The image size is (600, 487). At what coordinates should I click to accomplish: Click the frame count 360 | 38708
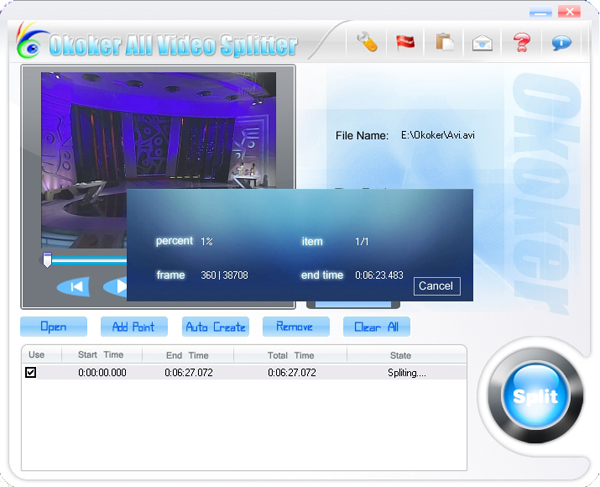(224, 275)
